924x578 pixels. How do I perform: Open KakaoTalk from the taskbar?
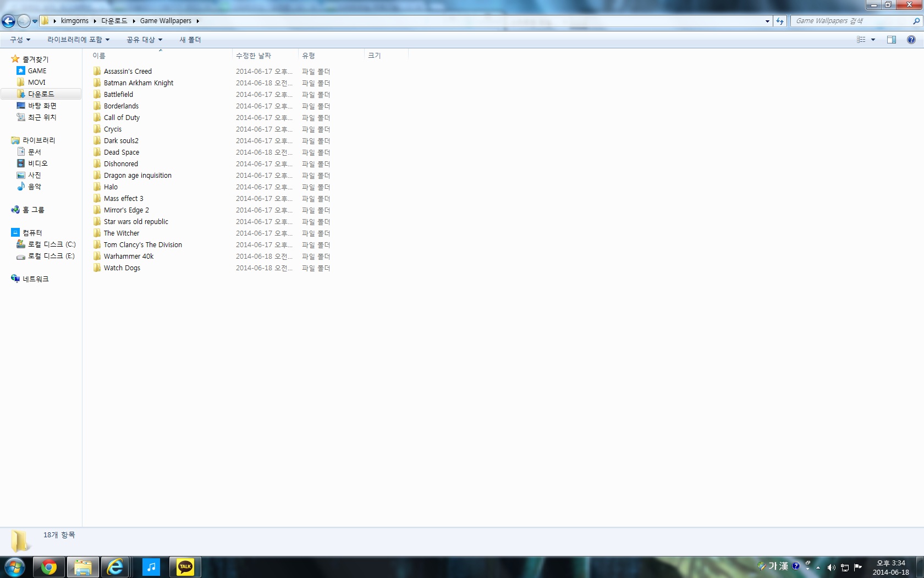tap(185, 567)
